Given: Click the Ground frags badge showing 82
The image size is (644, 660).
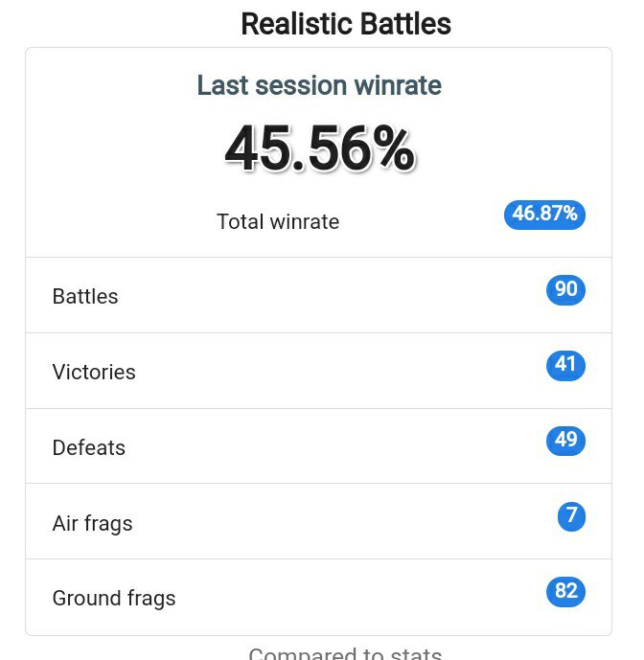Looking at the screenshot, I should 565,591.
